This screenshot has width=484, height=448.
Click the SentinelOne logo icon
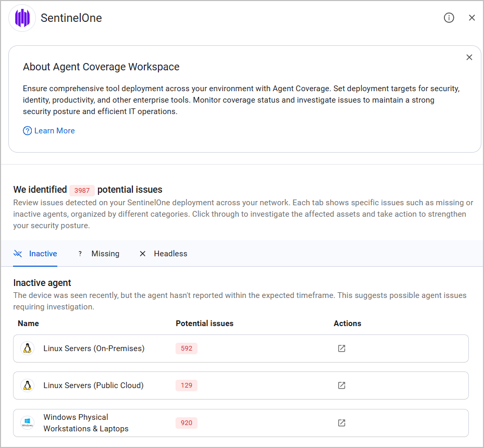coord(22,18)
